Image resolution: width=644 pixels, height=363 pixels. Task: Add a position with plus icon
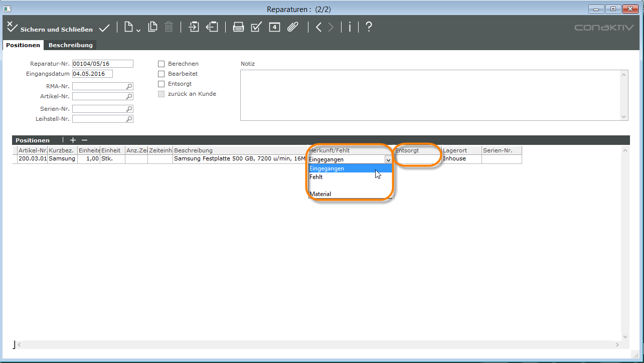(x=73, y=140)
